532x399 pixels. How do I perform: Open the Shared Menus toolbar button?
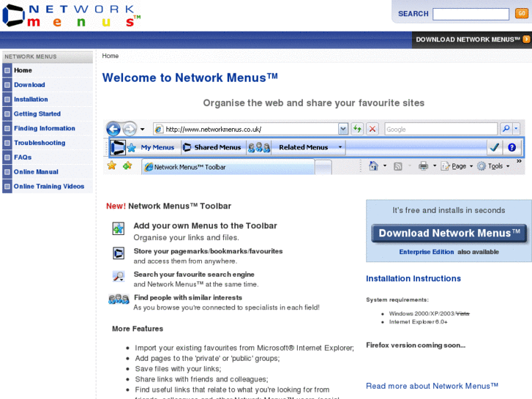[213, 147]
